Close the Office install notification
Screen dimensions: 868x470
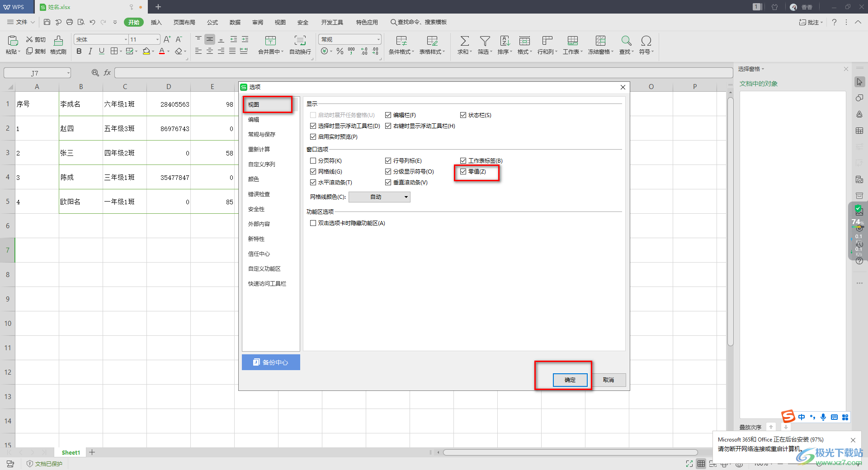[853, 440]
